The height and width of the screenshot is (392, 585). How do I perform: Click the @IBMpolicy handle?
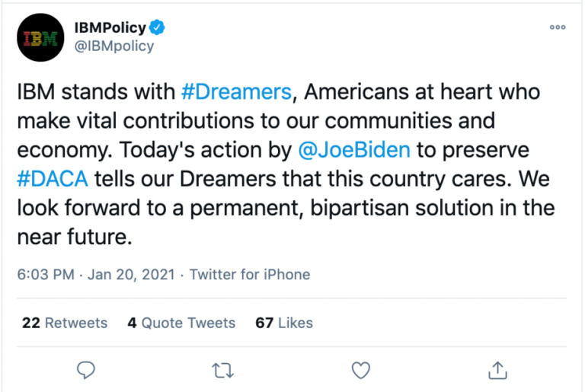pyautogui.click(x=114, y=46)
